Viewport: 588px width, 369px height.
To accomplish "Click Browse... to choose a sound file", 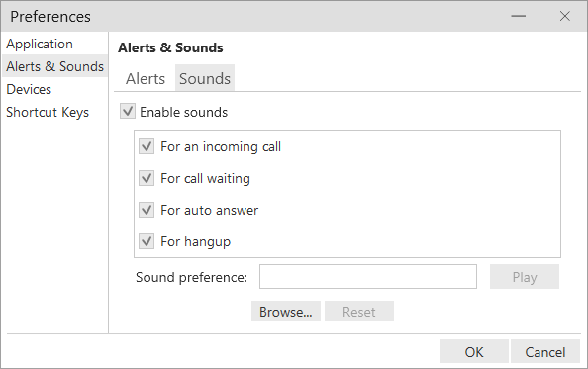I will pyautogui.click(x=286, y=311).
